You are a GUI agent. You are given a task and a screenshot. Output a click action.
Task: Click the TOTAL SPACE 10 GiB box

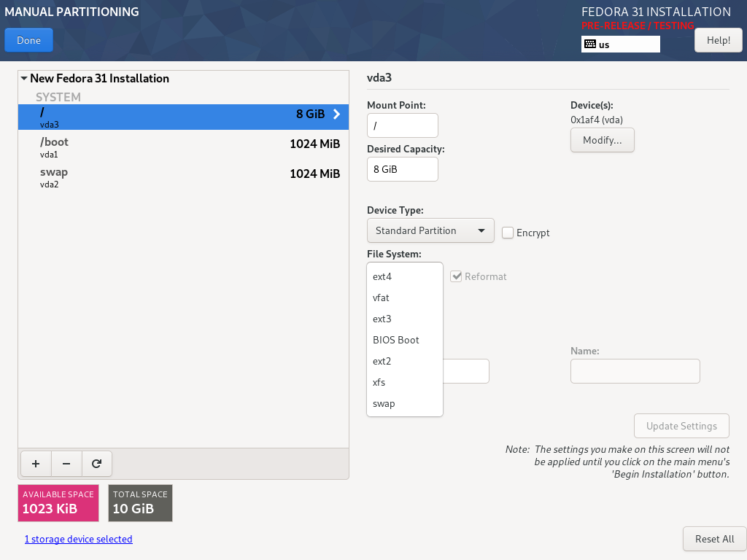[140, 503]
